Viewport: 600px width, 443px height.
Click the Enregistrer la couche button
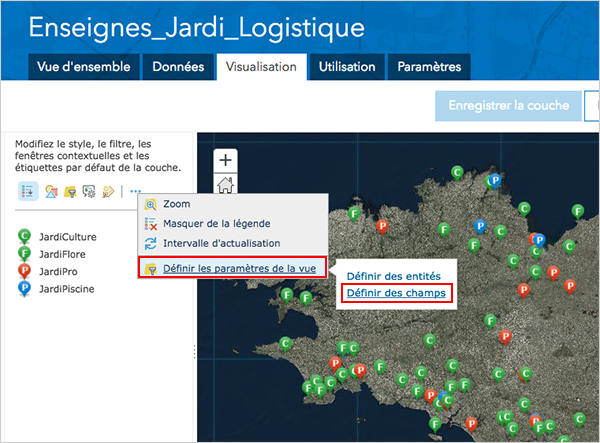(x=508, y=106)
